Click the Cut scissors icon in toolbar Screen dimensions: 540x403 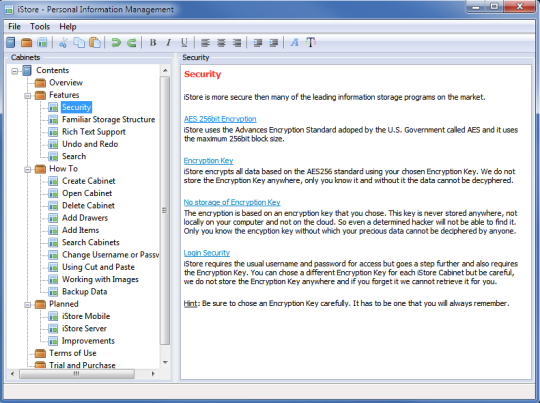pos(63,43)
